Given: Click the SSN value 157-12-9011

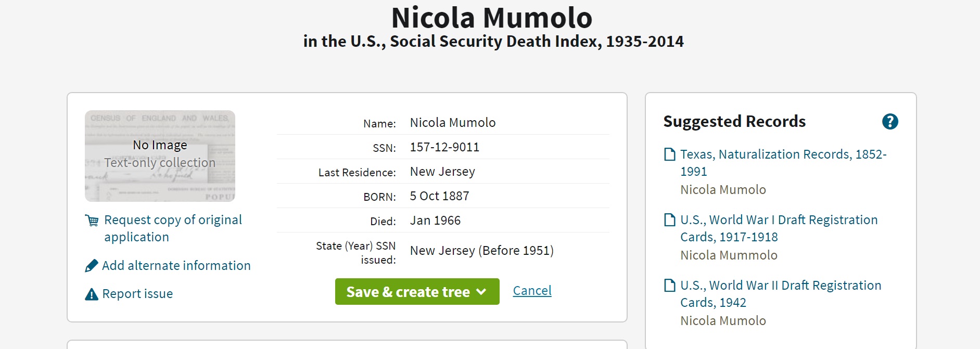Looking at the screenshot, I should [444, 147].
